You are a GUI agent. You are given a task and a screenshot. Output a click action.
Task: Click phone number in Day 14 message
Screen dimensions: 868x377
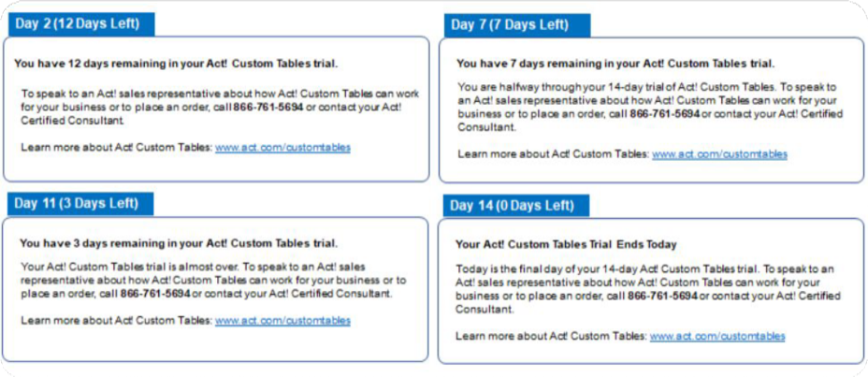[x=662, y=296]
